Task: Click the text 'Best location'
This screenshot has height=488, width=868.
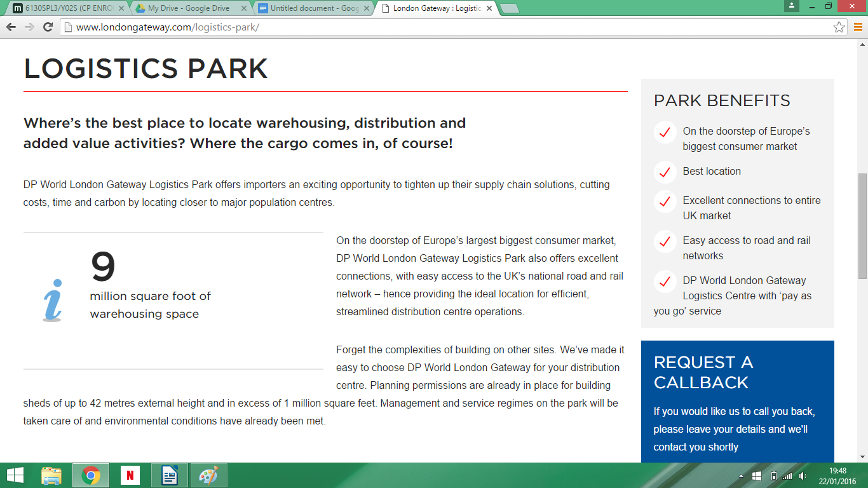Action: coord(712,172)
